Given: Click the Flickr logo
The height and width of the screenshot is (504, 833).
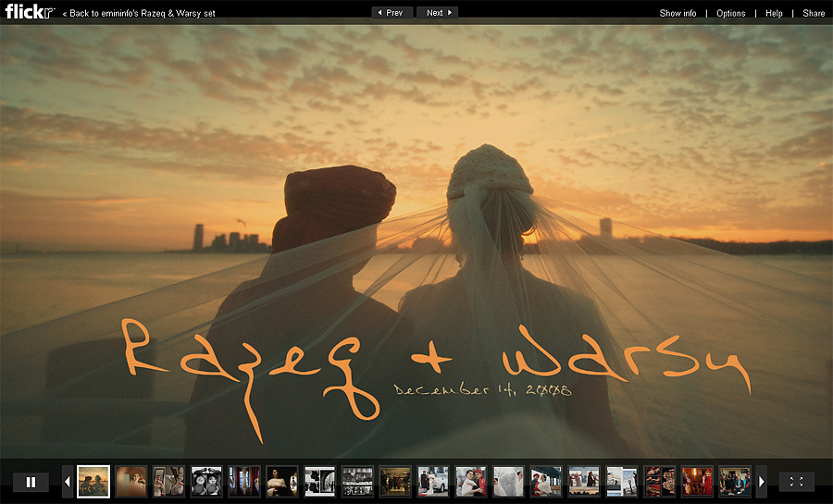Looking at the screenshot, I should point(29,12).
